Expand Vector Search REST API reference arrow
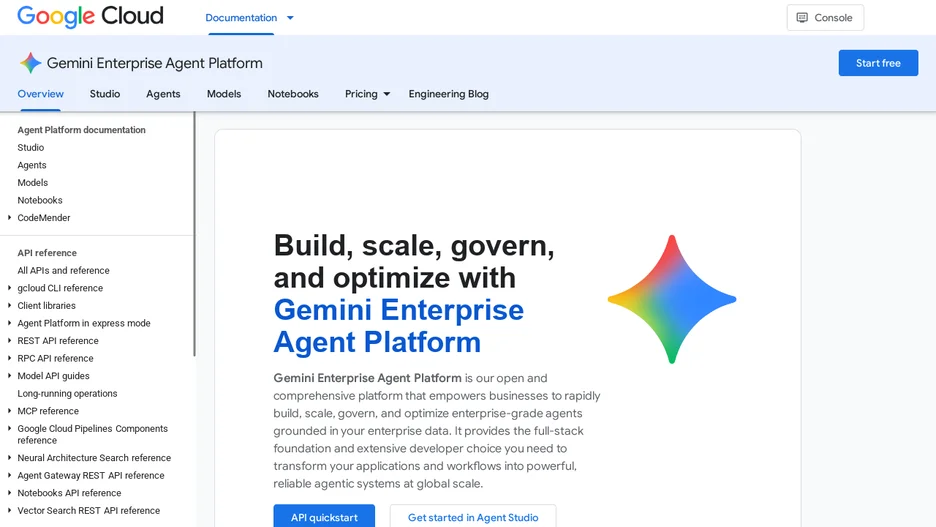Viewport: 936px width, 527px height. pyautogui.click(x=10, y=511)
